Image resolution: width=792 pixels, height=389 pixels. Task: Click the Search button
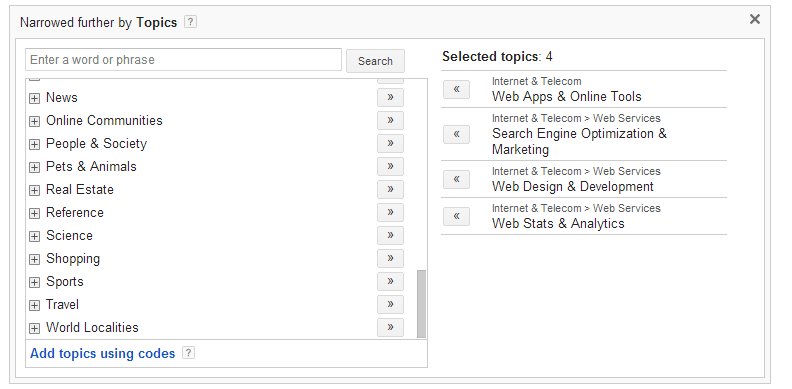point(375,61)
